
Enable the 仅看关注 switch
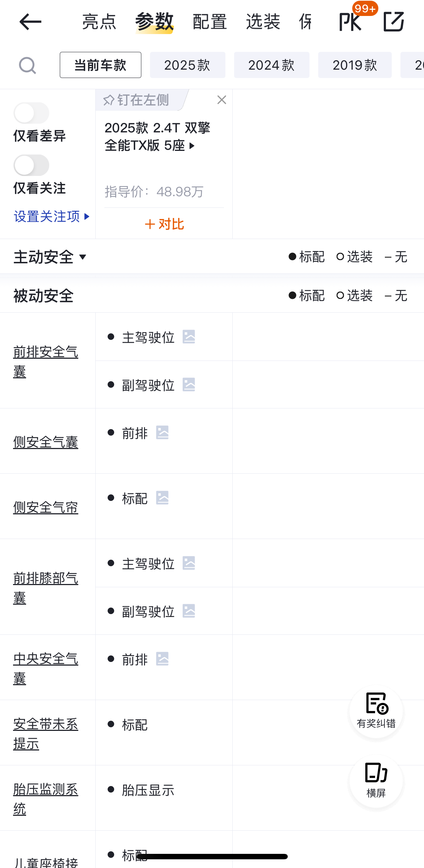coord(32,165)
